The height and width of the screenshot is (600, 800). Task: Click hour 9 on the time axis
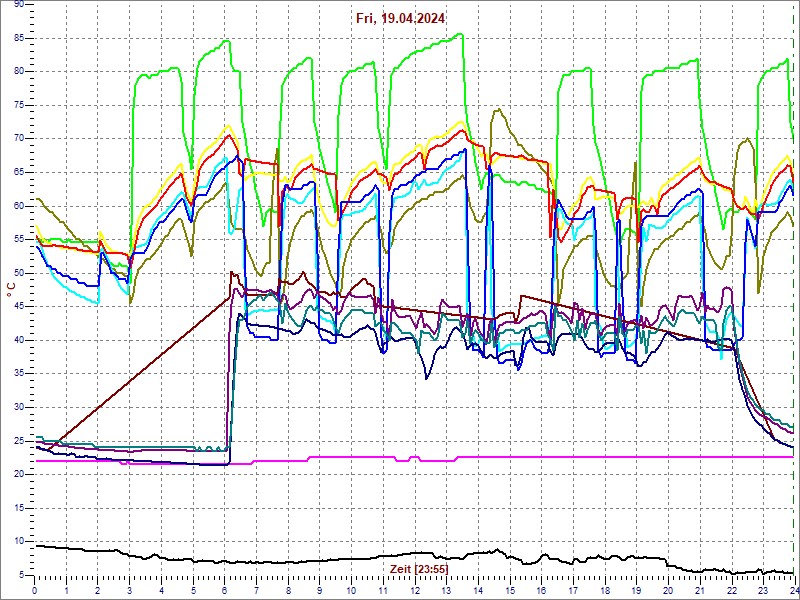(x=319, y=589)
